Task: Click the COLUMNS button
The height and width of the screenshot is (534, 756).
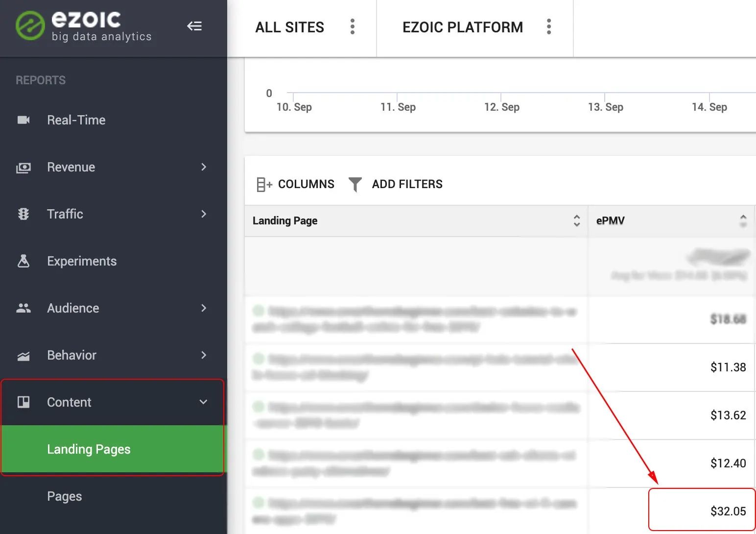Action: point(295,185)
